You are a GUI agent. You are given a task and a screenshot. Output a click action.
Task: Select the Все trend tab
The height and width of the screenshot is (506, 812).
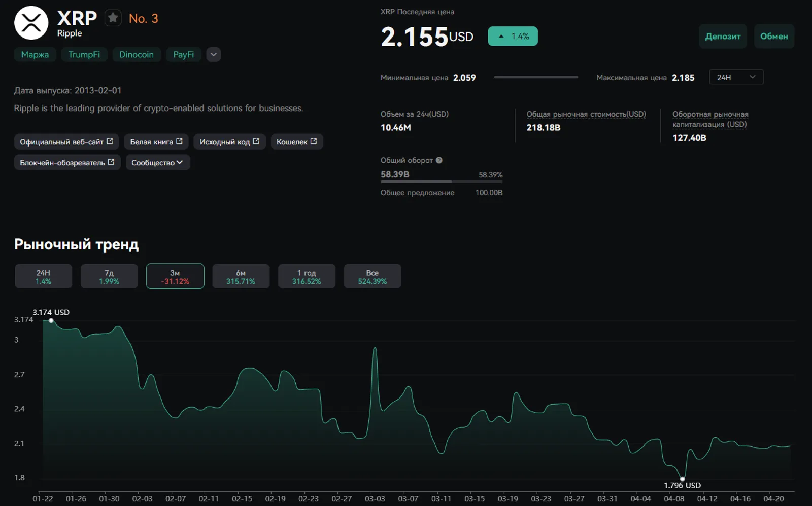[x=373, y=276]
